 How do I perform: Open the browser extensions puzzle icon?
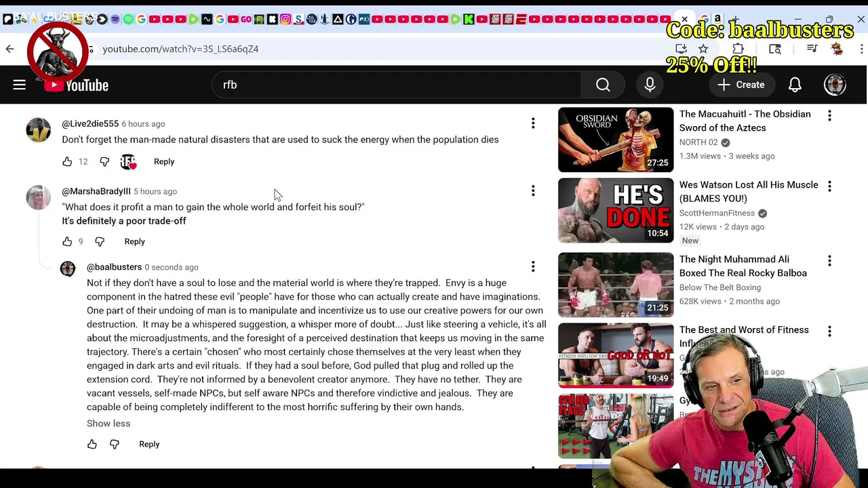738,49
